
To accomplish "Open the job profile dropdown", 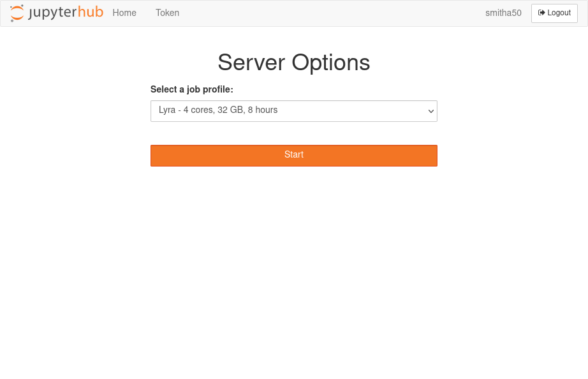I will pyautogui.click(x=293, y=110).
